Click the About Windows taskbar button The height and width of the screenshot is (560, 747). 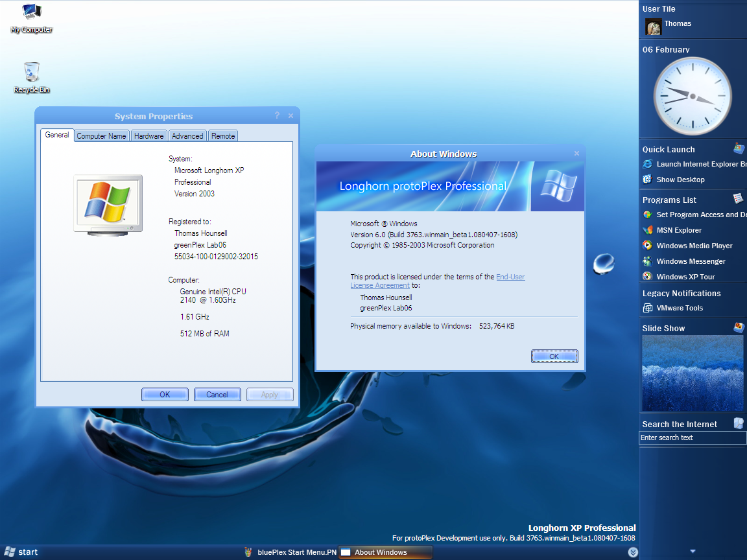[x=385, y=552]
